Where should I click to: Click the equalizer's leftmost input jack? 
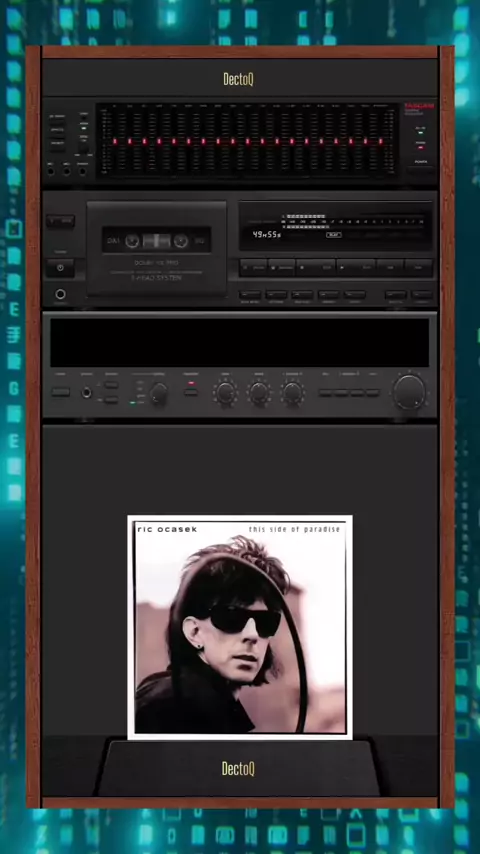coord(51,171)
